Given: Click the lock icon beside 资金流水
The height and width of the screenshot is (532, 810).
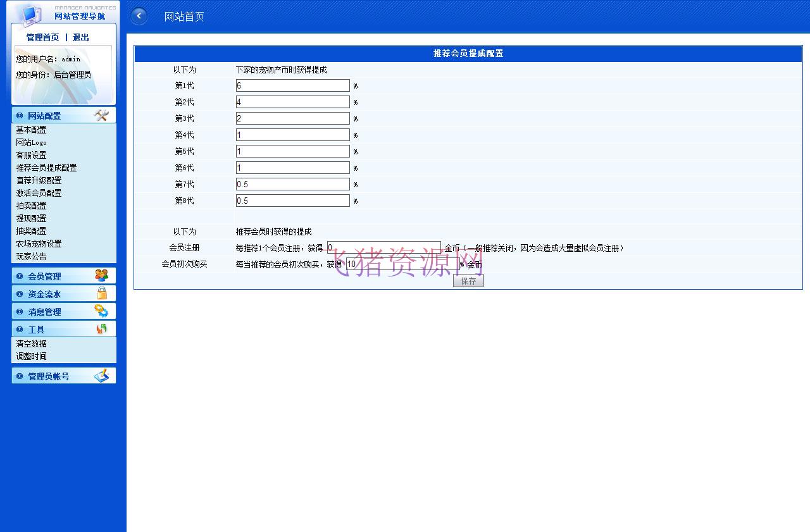Looking at the screenshot, I should [x=101, y=294].
